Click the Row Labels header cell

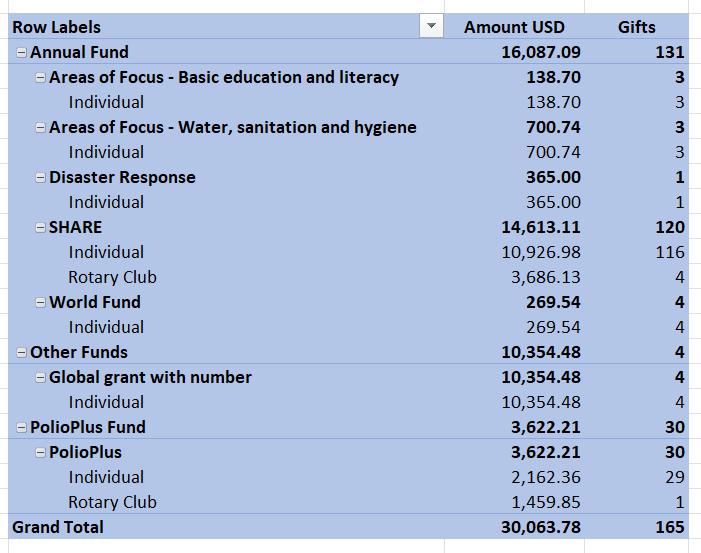[215, 27]
